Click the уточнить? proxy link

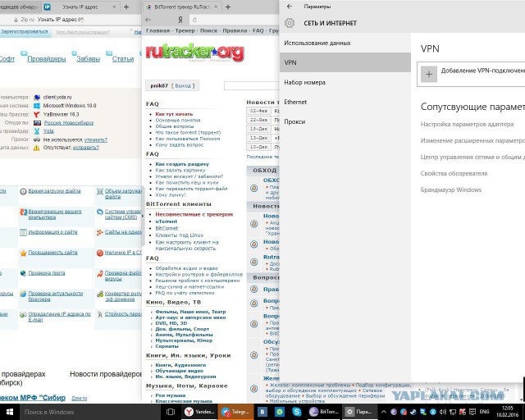(96, 139)
